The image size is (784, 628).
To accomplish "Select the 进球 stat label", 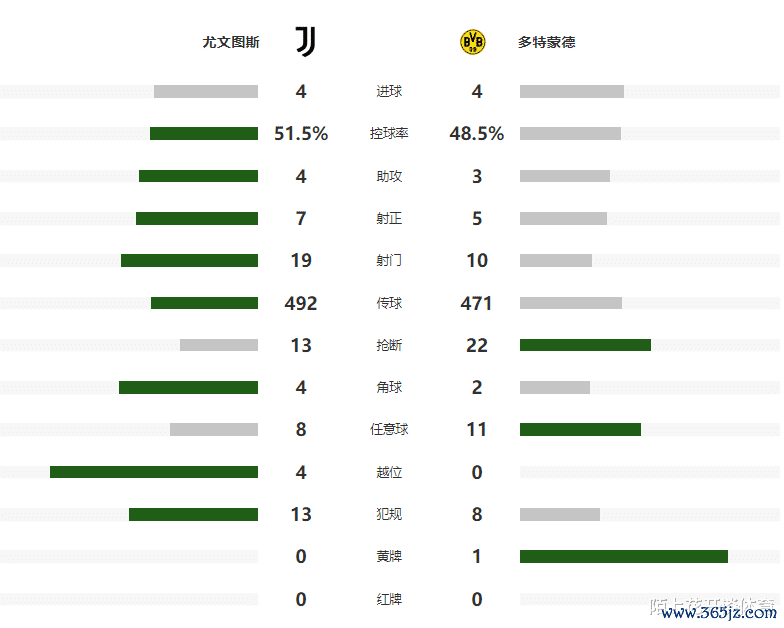I will (x=389, y=92).
